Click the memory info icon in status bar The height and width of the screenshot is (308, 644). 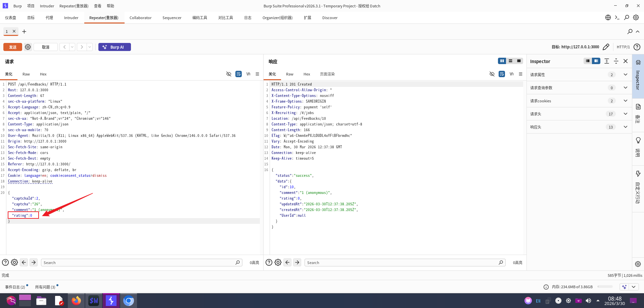[x=546, y=287]
